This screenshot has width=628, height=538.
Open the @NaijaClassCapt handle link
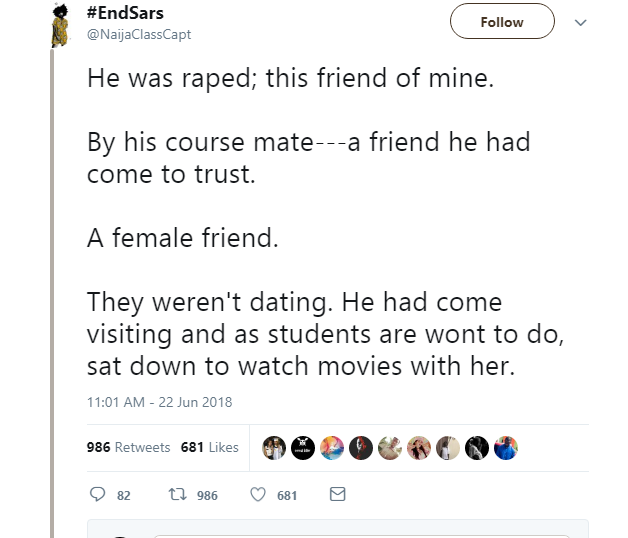click(138, 35)
